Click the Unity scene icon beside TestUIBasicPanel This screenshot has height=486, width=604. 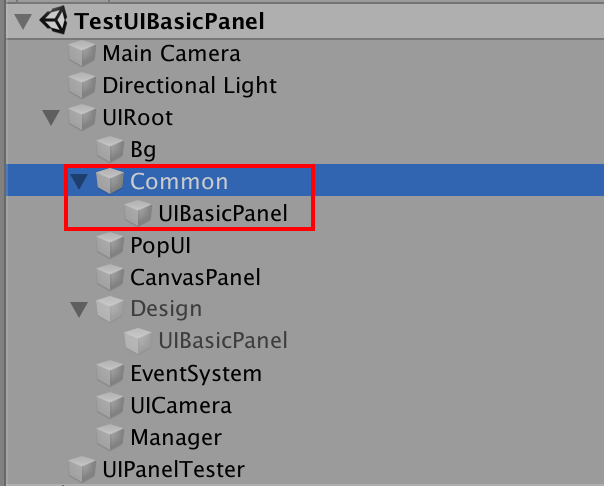click(x=58, y=20)
